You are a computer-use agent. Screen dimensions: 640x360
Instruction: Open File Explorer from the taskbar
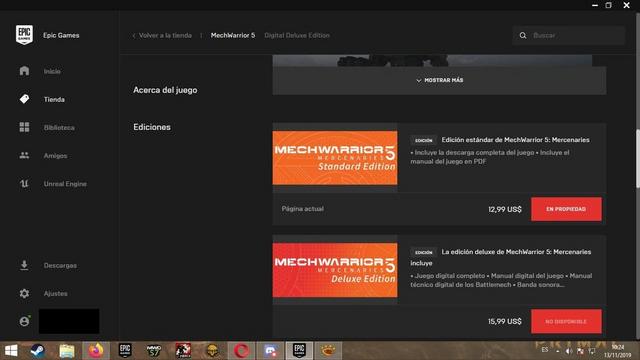pos(67,351)
